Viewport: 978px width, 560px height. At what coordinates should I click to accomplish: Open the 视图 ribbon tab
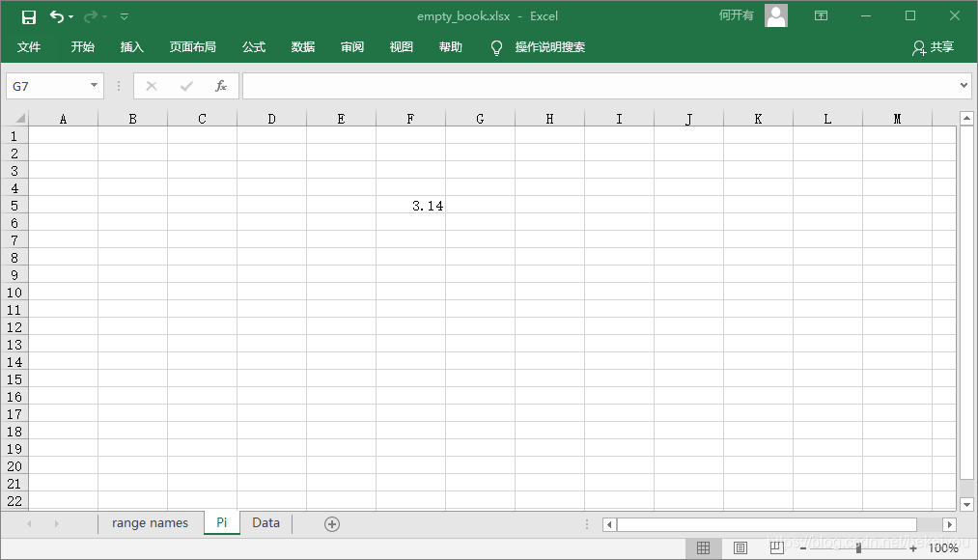click(401, 46)
